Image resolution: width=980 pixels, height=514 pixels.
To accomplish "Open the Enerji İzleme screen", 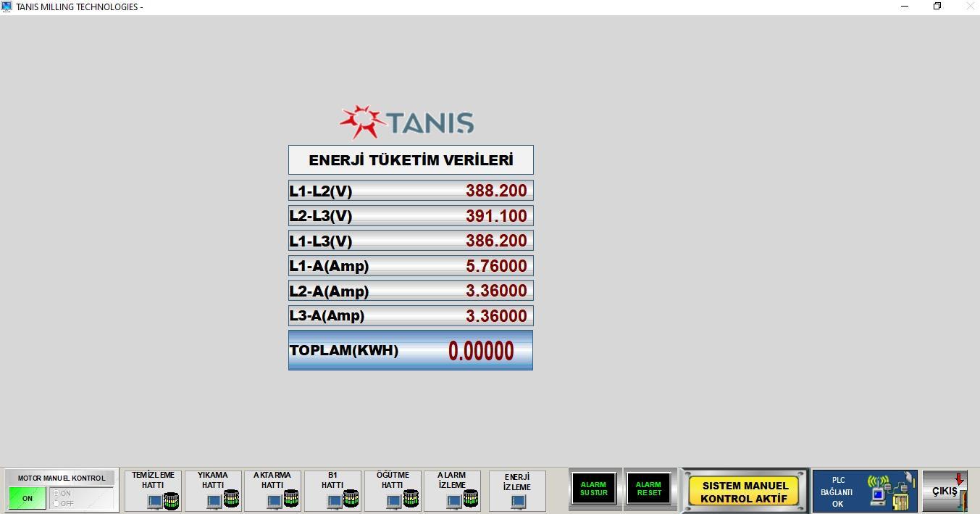I will click(517, 491).
